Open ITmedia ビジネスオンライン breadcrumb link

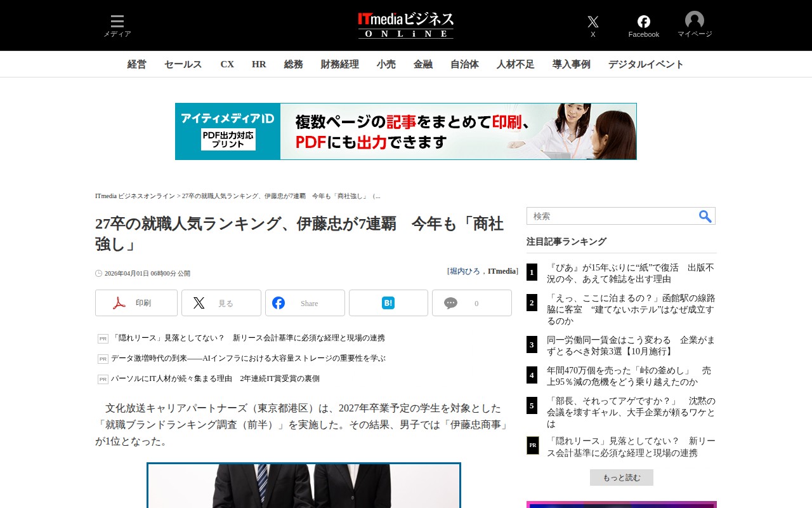[135, 196]
